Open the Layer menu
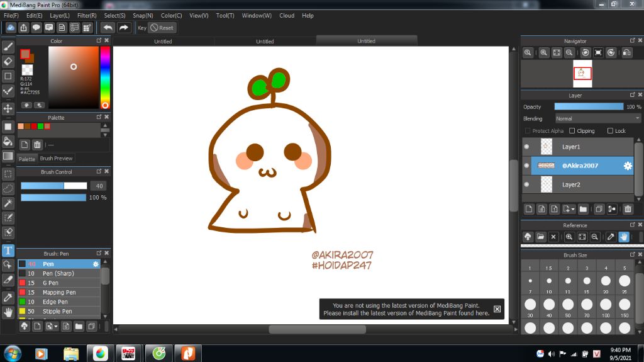Viewport: 644px width, 362px height. 60,16
